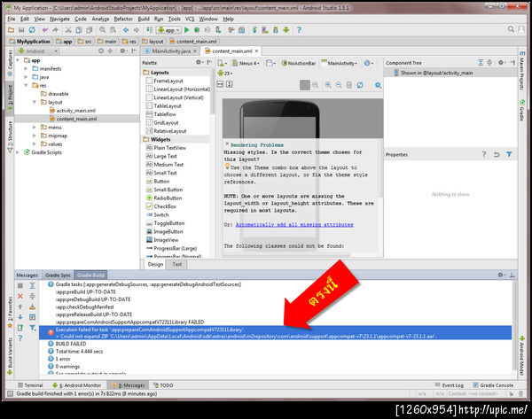532x419 pixels.
Task: Click Automatically add all missing attributes link
Action: coord(294,225)
